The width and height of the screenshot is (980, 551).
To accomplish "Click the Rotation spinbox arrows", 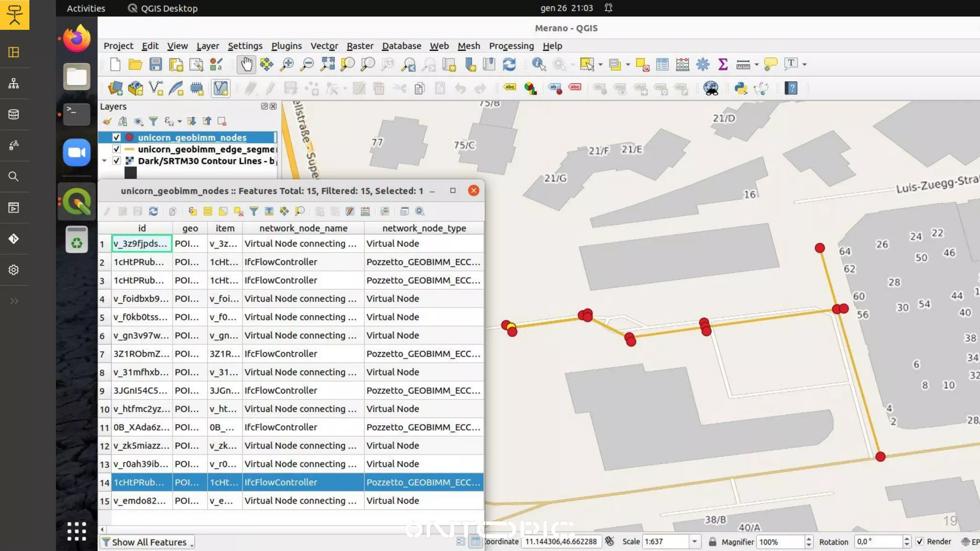I will point(906,542).
